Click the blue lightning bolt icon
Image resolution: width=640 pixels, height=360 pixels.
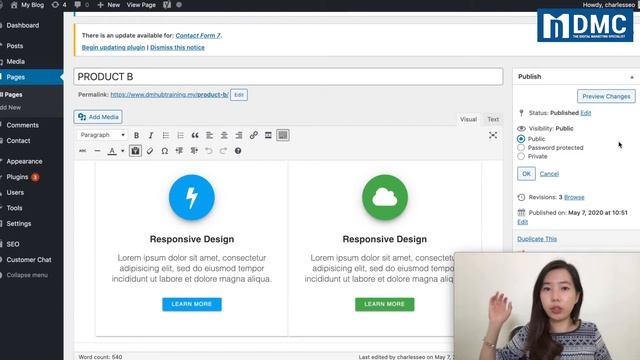tap(192, 197)
